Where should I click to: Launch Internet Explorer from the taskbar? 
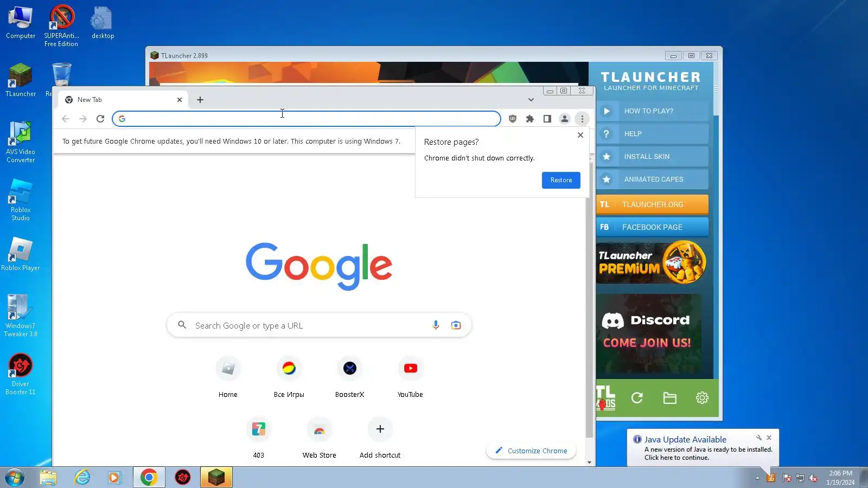tap(82, 478)
